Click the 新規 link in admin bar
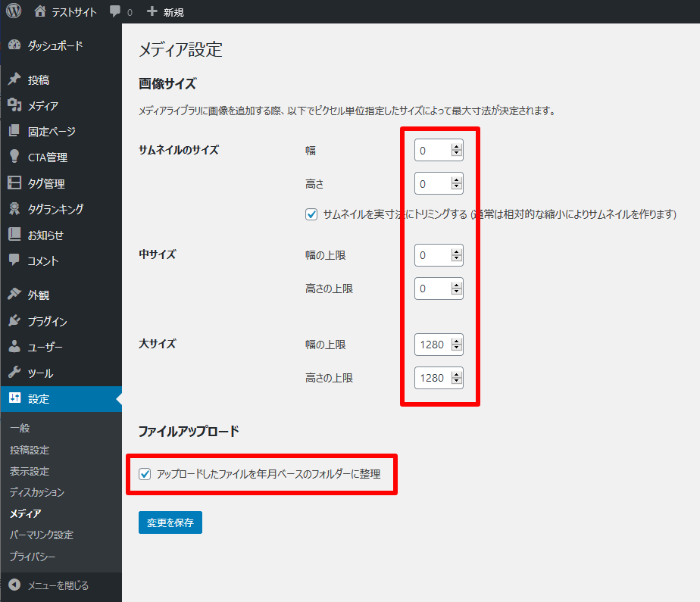700x602 pixels. tap(173, 12)
